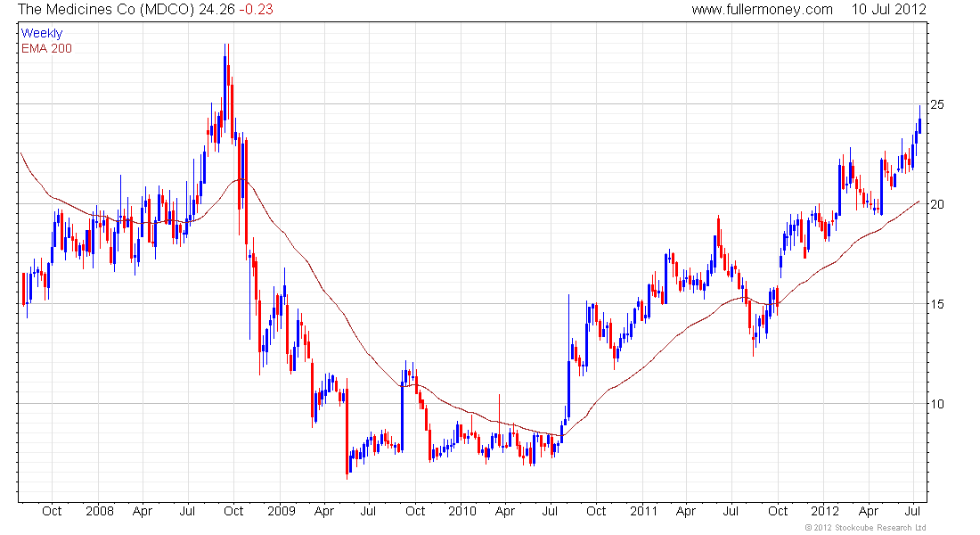Select the blue 'Weekly' legend label

pyautogui.click(x=42, y=33)
